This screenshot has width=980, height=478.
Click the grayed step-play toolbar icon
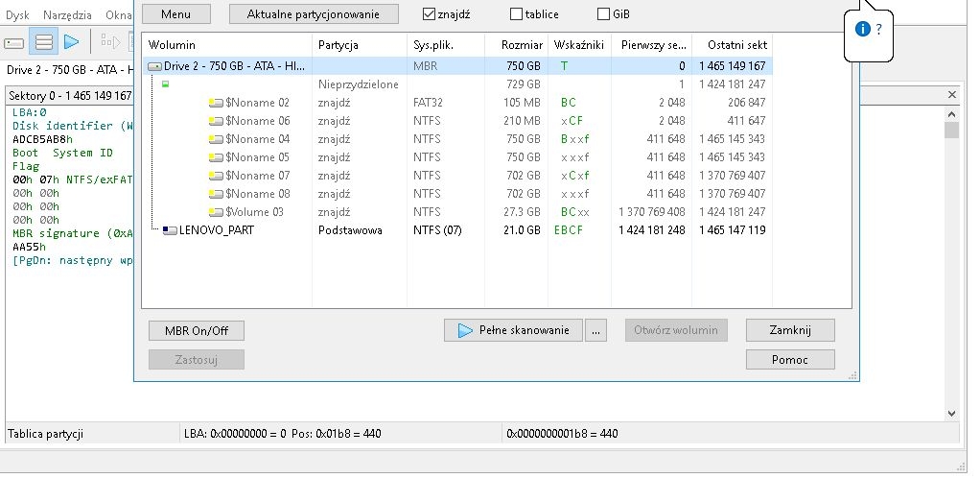coord(110,42)
